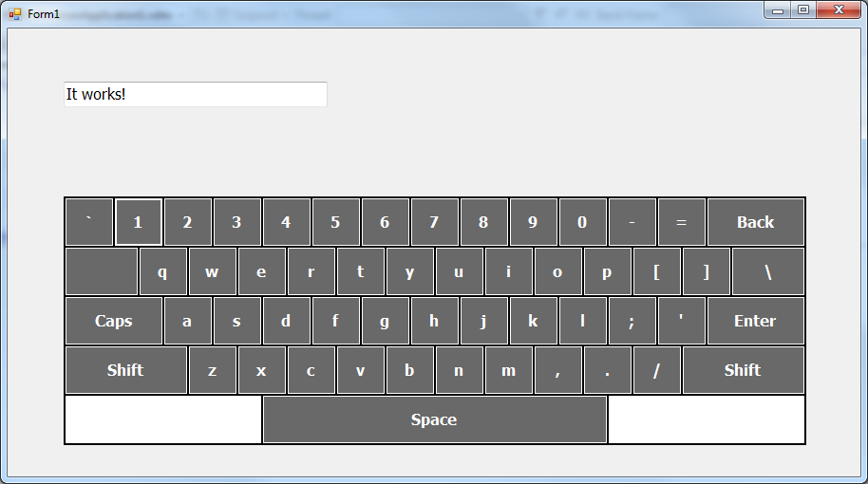Image resolution: width=868 pixels, height=484 pixels.
Task: Click the Space bar key
Action: click(435, 419)
